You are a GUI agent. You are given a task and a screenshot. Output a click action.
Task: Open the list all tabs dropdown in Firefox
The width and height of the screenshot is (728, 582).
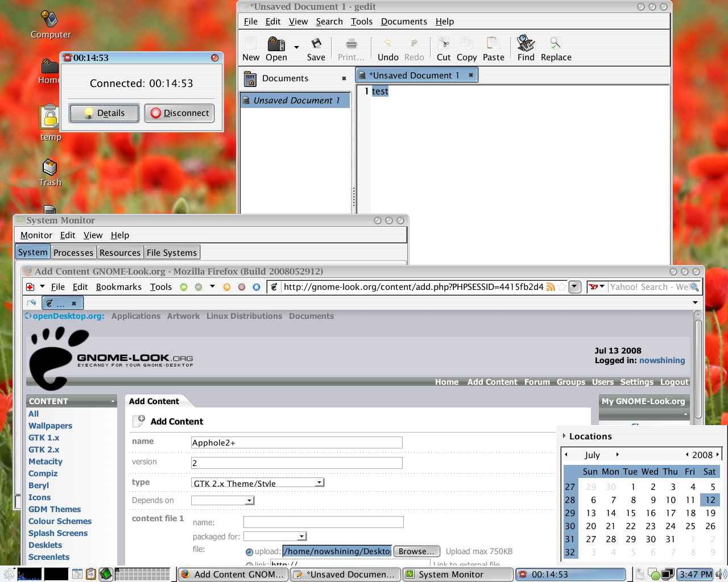695,303
